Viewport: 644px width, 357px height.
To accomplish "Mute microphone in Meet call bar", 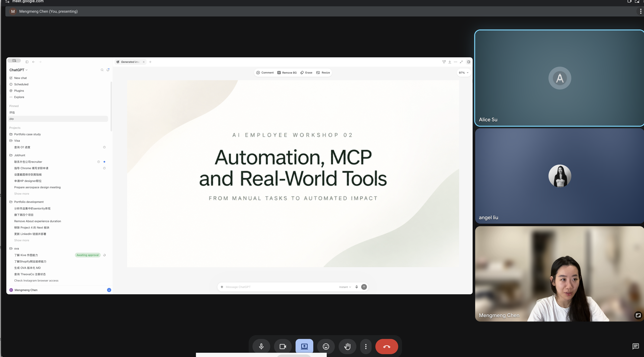I will 261,346.
